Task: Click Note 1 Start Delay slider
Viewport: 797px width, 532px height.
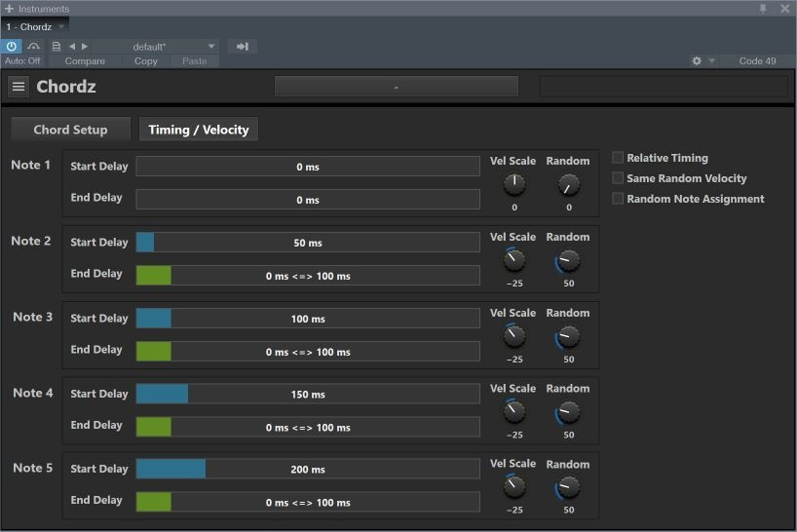Action: point(308,167)
